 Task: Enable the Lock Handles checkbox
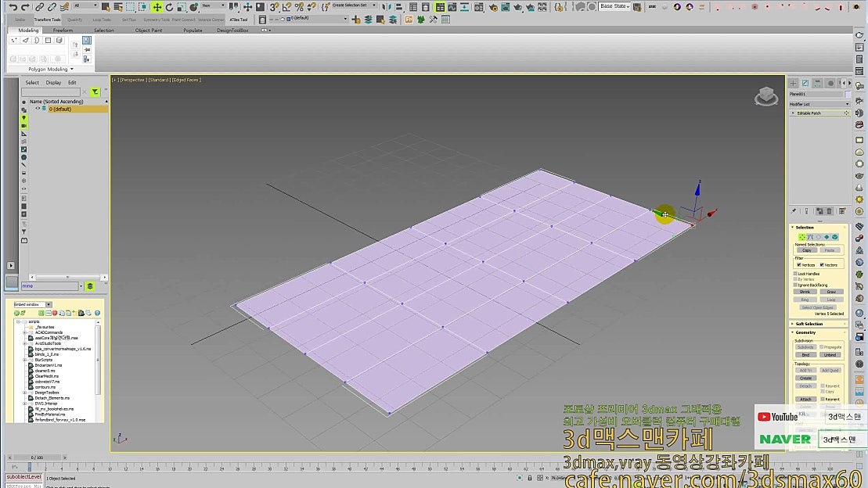pyautogui.click(x=796, y=274)
